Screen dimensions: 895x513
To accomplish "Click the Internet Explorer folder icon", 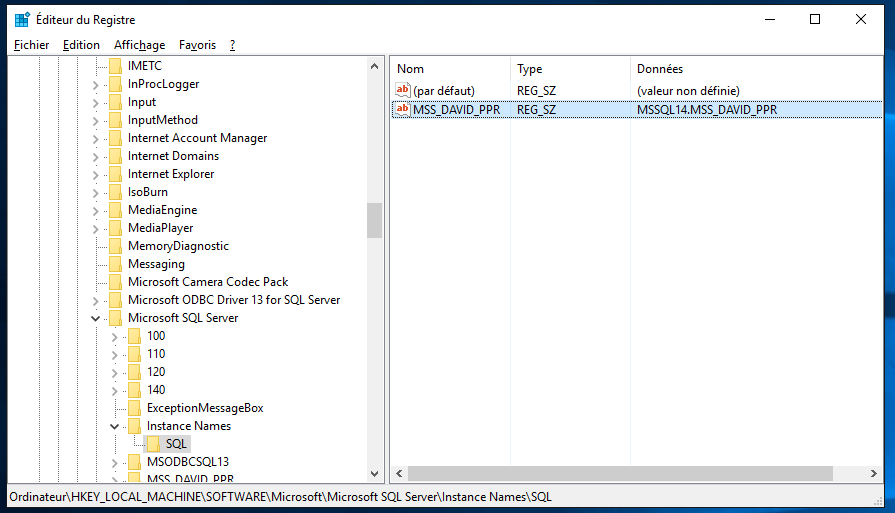I will 115,174.
